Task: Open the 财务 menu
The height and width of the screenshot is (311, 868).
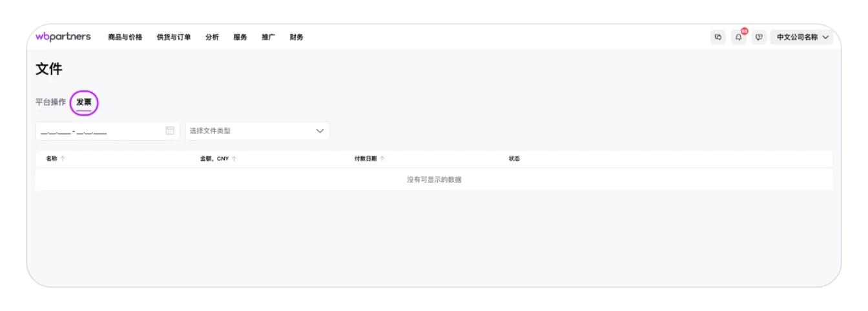Action: coord(296,37)
